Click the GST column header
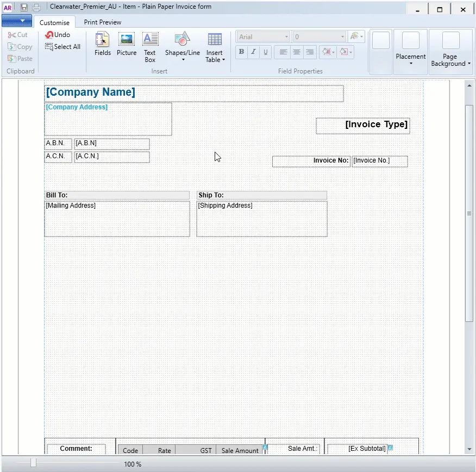476x472 pixels. click(x=196, y=450)
